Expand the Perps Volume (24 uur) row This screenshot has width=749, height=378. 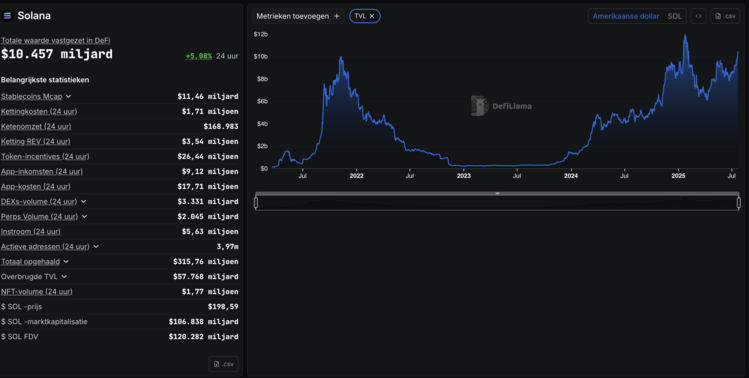pyautogui.click(x=85, y=216)
